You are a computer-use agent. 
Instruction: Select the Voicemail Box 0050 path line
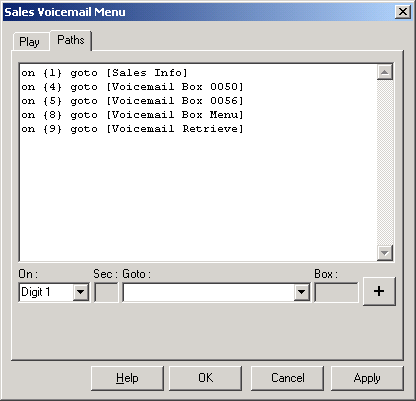132,87
